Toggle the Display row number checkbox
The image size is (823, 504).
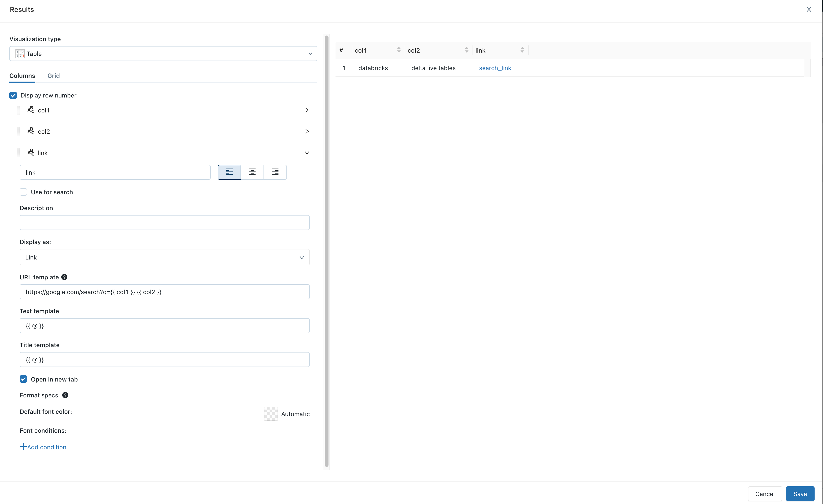point(13,95)
